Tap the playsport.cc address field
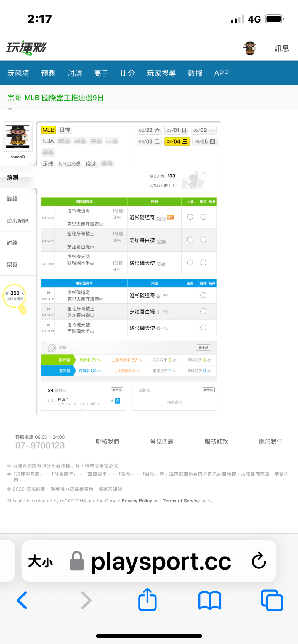 pyautogui.click(x=161, y=561)
